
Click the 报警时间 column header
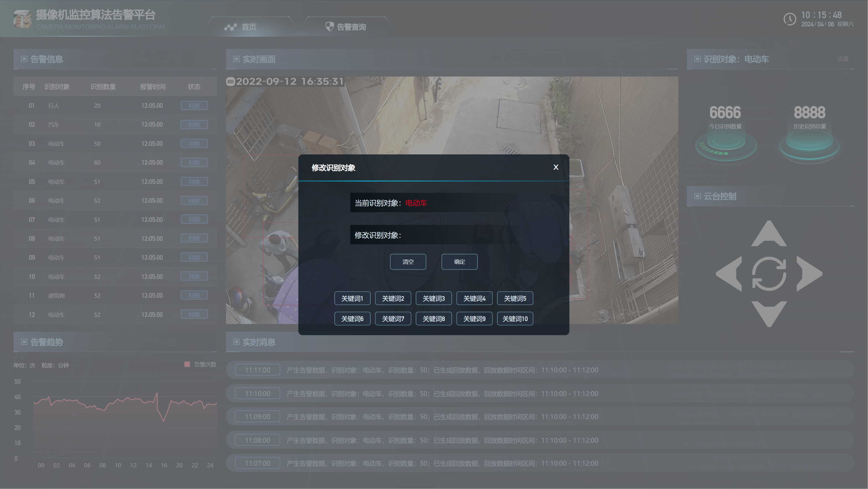(x=153, y=87)
